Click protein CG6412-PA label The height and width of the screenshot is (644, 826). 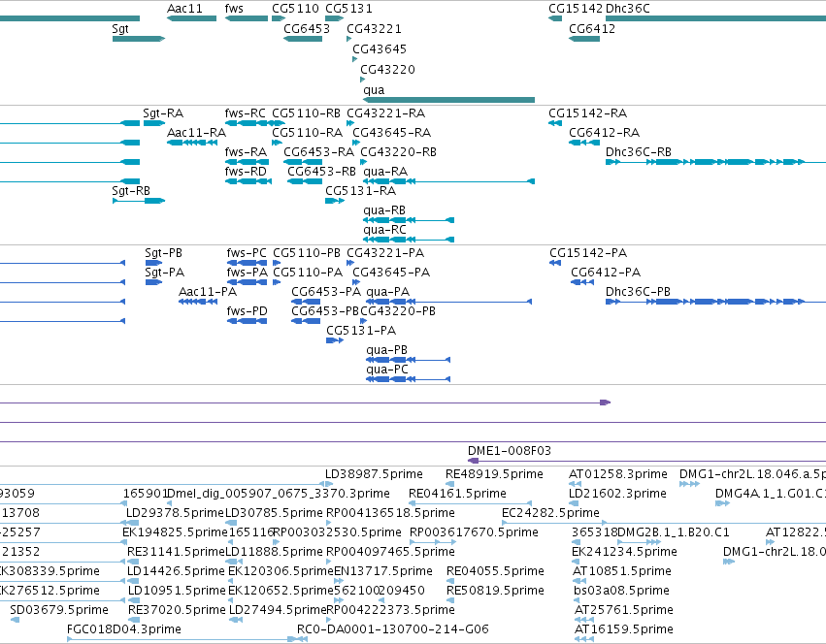click(606, 273)
